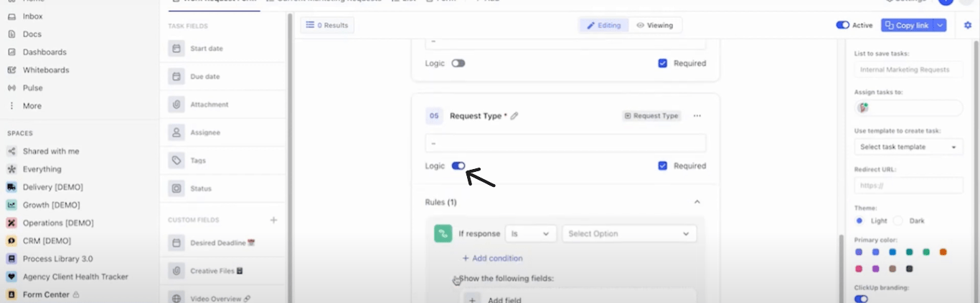
Task: Click the pencil icon beside Request Type
Action: [514, 115]
